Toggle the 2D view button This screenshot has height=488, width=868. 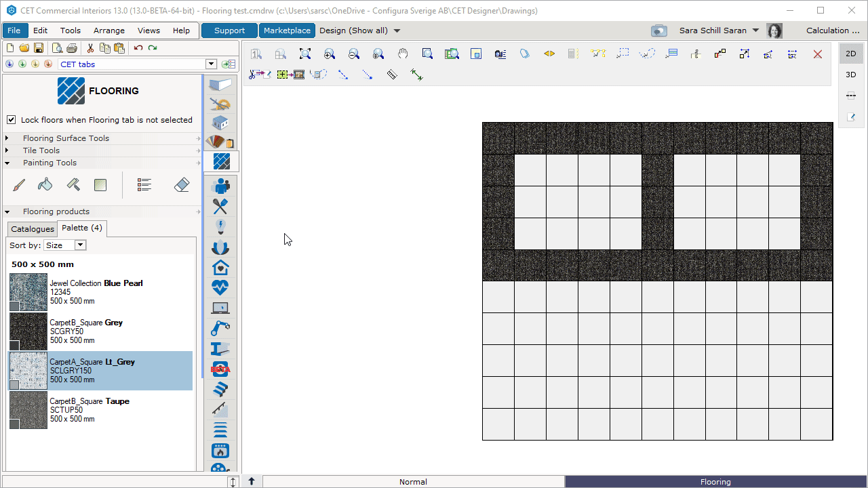click(851, 54)
